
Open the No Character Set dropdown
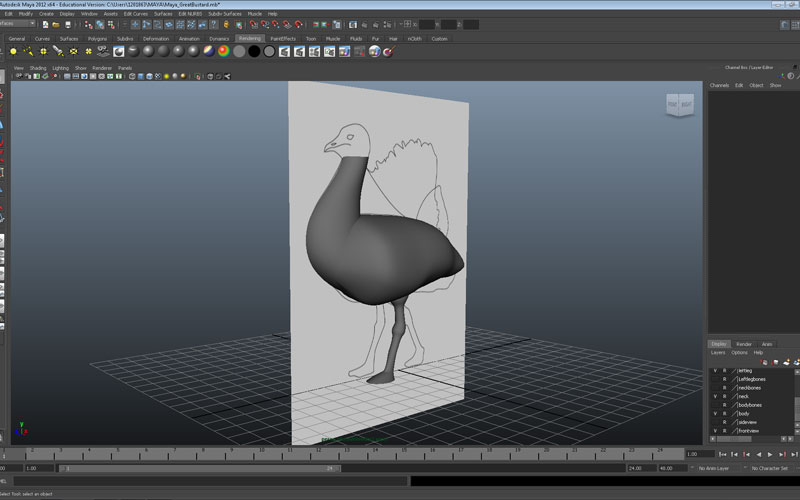coord(769,468)
